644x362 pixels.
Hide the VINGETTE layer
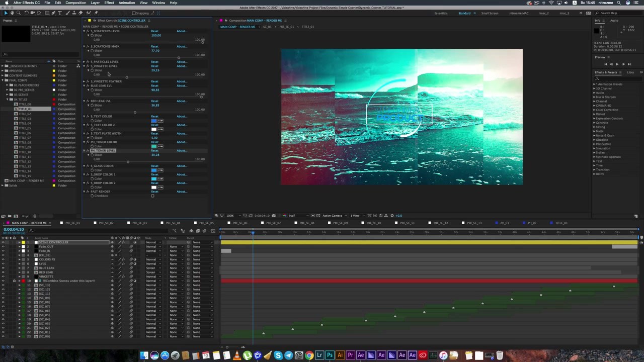(3, 277)
